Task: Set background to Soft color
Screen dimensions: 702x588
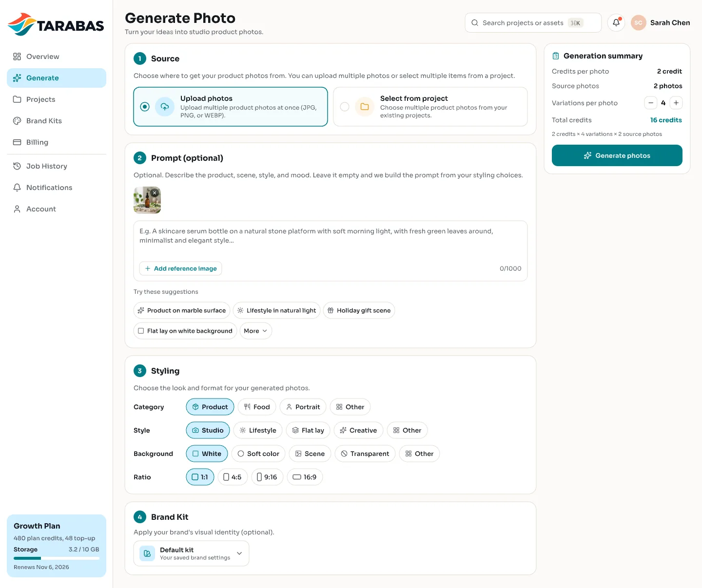Action: click(258, 454)
